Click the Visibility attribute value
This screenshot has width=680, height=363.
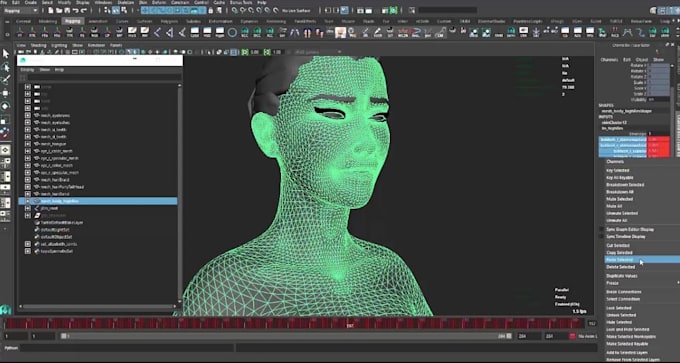click(x=658, y=99)
